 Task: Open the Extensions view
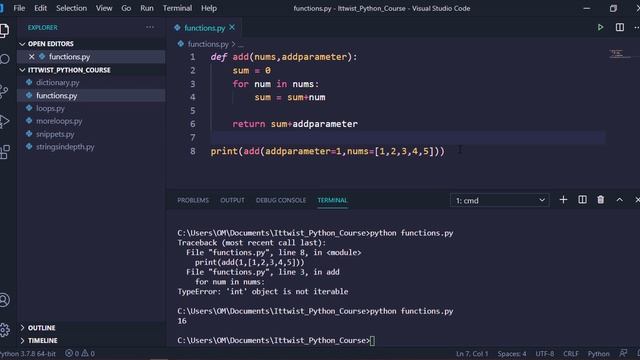click(x=4, y=152)
